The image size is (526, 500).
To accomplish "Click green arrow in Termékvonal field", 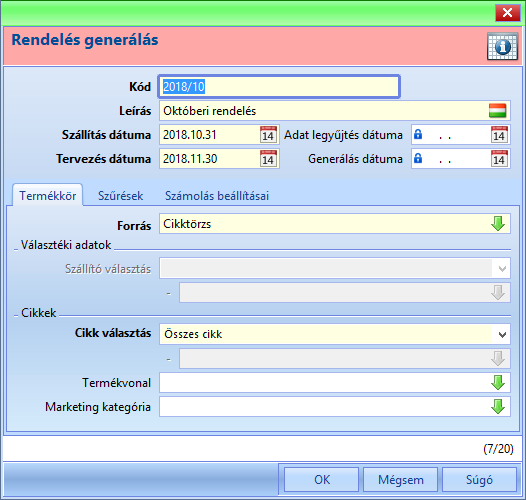I will click(498, 383).
